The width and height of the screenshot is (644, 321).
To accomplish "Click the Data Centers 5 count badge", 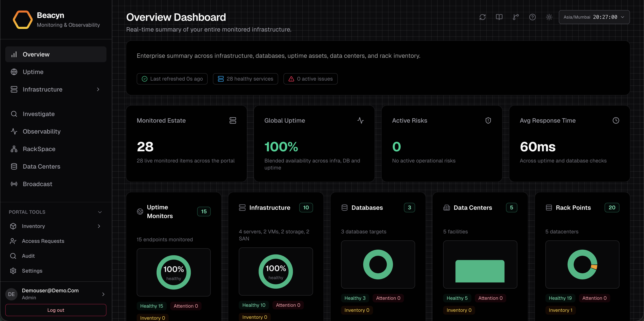I will [511, 208].
